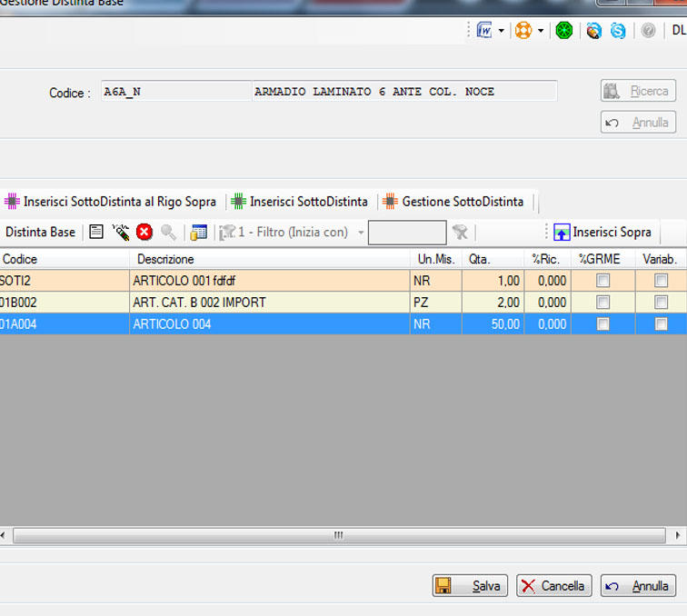Click code cell 01B002
Image resolution: width=687 pixels, height=616 pixels.
pyautogui.click(x=65, y=303)
